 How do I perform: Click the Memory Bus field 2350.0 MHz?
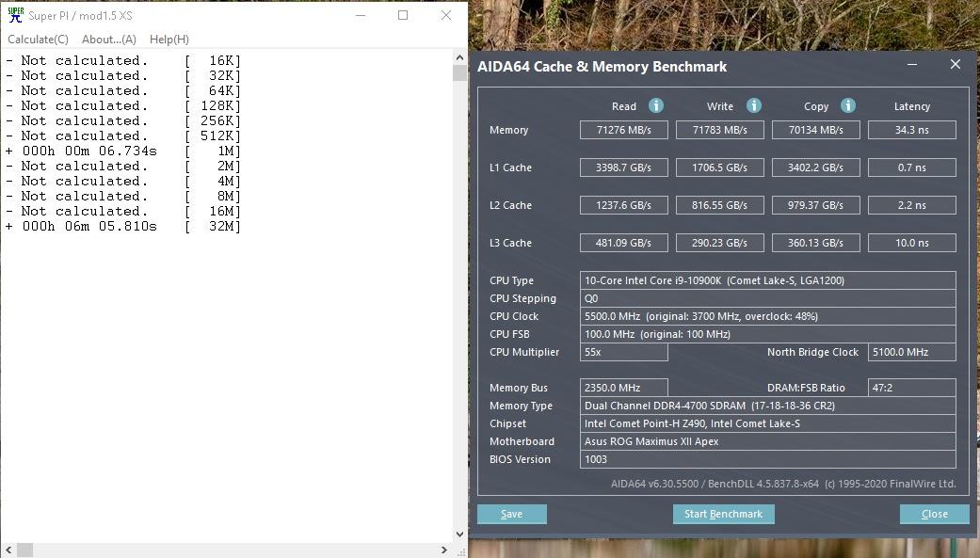624,388
